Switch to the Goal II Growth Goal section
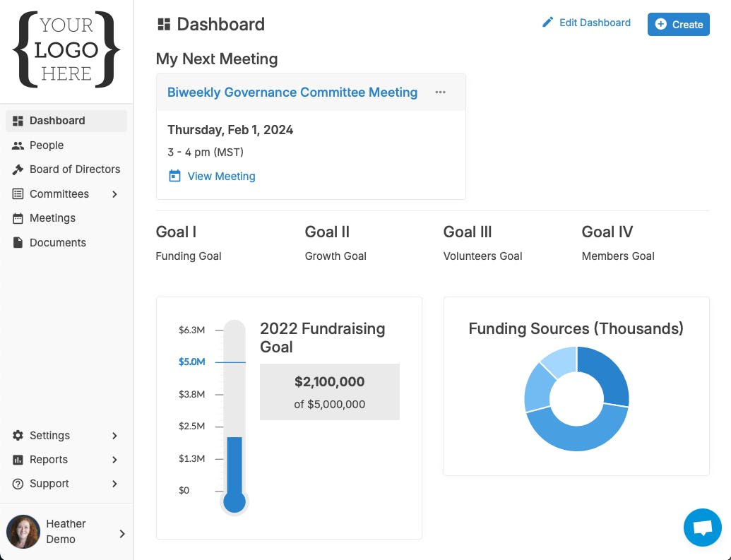 click(327, 232)
